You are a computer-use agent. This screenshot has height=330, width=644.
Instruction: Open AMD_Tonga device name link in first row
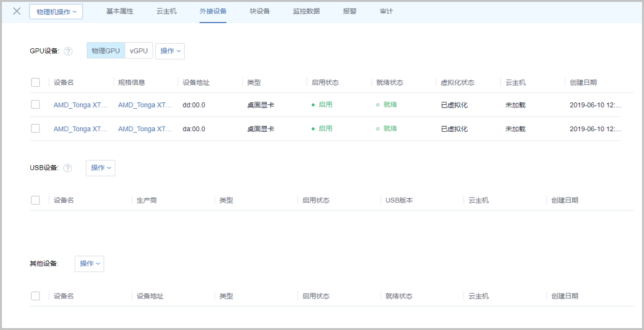[x=80, y=104]
